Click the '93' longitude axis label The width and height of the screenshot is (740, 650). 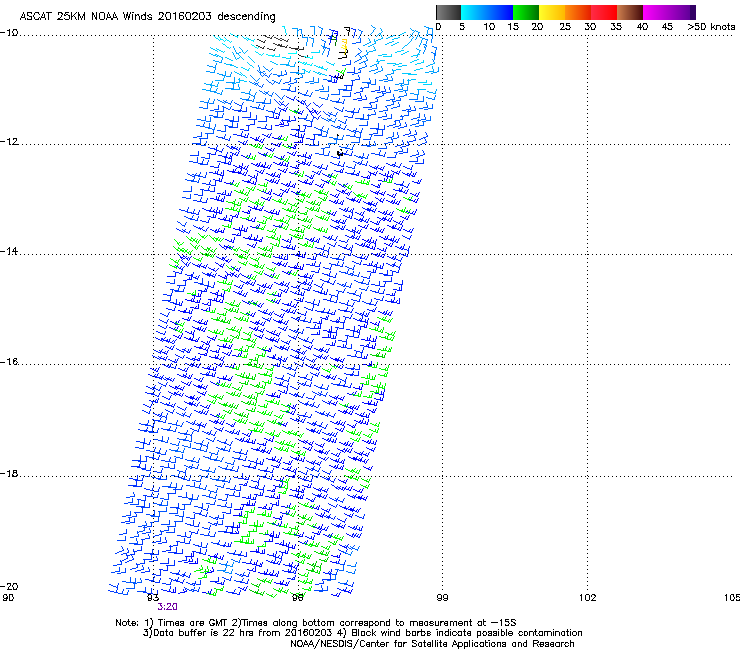152,598
